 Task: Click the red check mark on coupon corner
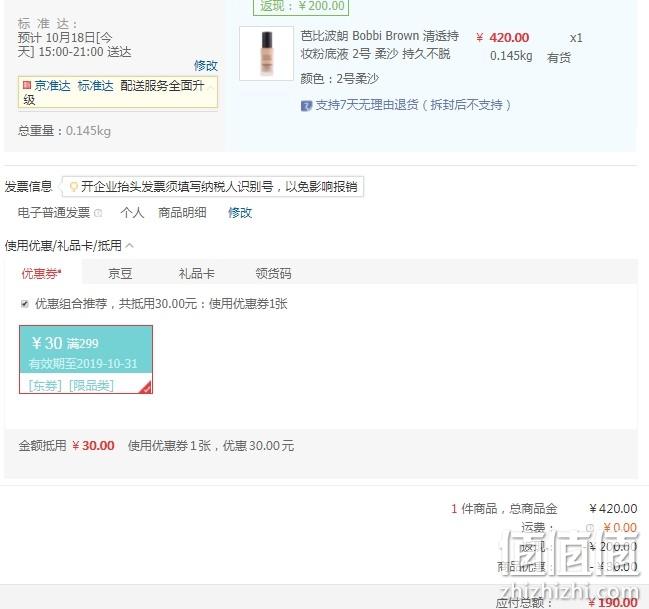(x=146, y=388)
